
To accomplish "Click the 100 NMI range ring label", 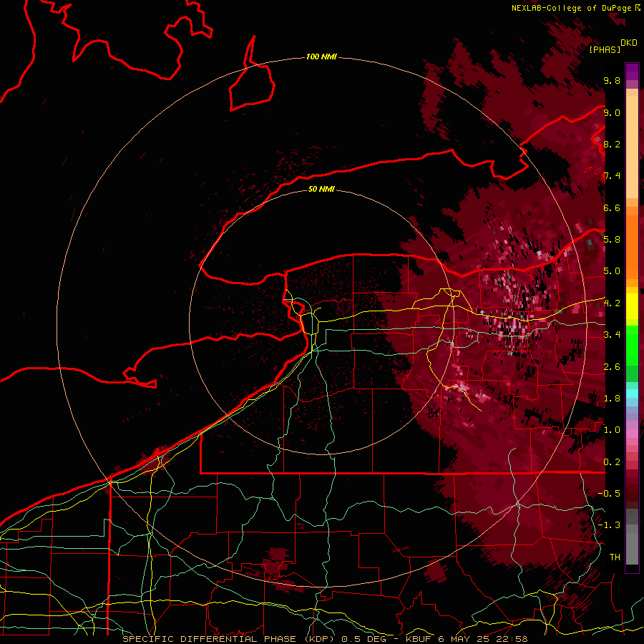I will pos(321,57).
